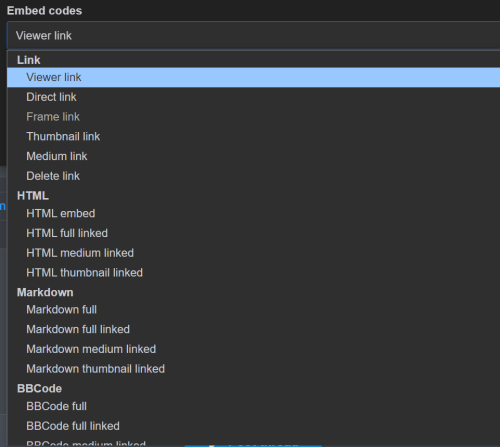Pick HTML medium linked option
500x447 pixels.
253,253
